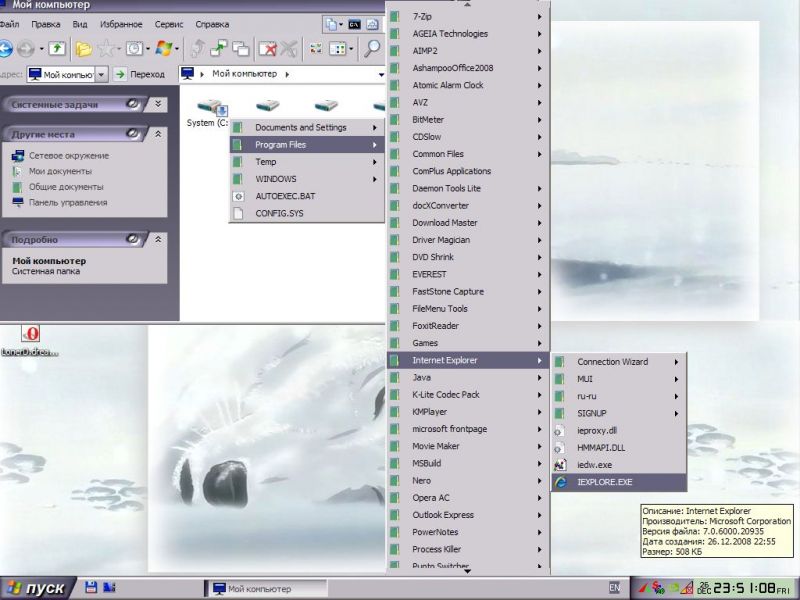Open the Сервис menu
800x600 pixels.
168,24
